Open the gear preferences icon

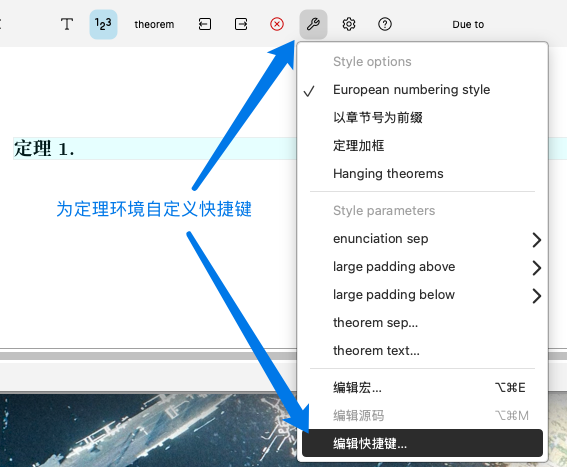coord(349,24)
